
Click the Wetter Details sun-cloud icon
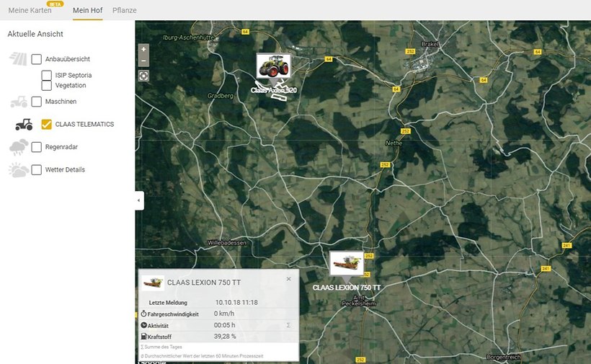tap(19, 170)
